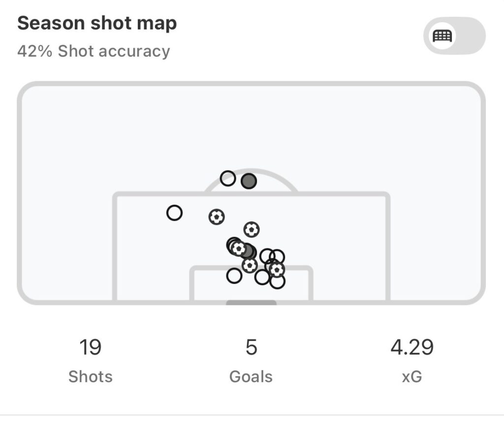The width and height of the screenshot is (504, 427).
Task: Select the upper-left goal ball marker in the penalty box
Action: click(217, 216)
